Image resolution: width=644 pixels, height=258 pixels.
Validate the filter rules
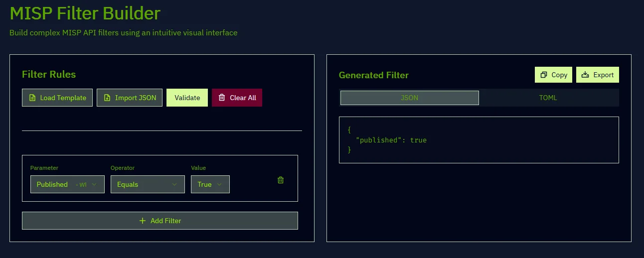tap(187, 98)
